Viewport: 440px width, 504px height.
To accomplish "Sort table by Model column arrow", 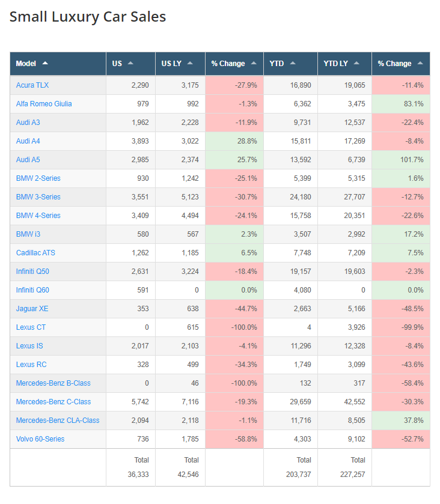I will pos(45,63).
